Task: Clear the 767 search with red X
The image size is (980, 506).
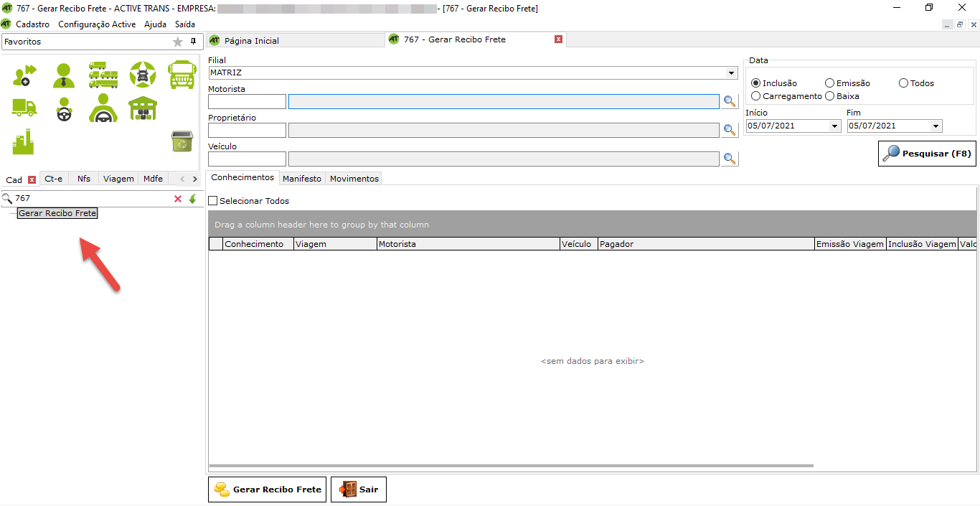Action: (x=178, y=199)
